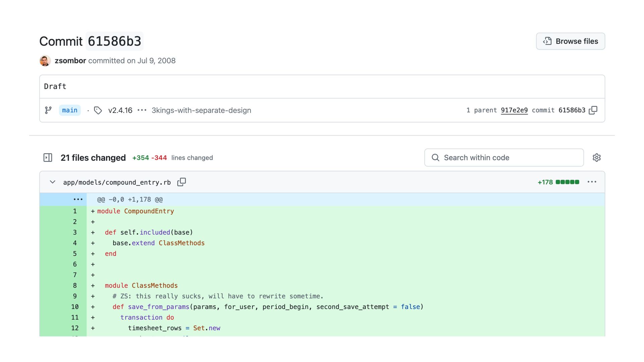Click the git branch icon
The width and height of the screenshot is (644, 362).
pos(48,110)
